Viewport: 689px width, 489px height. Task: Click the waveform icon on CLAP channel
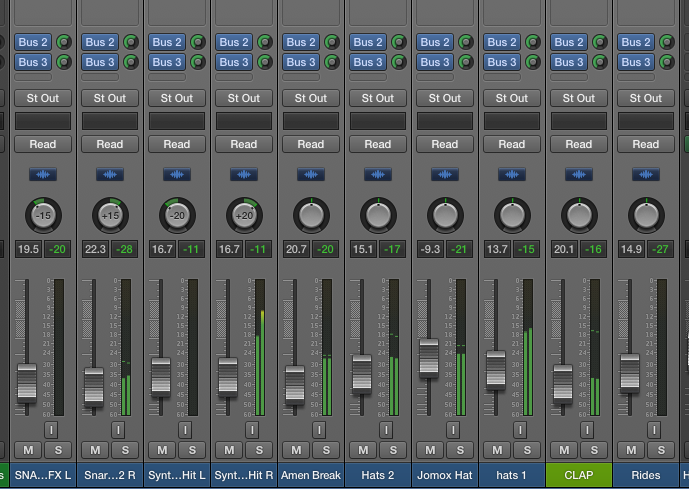pyautogui.click(x=579, y=174)
